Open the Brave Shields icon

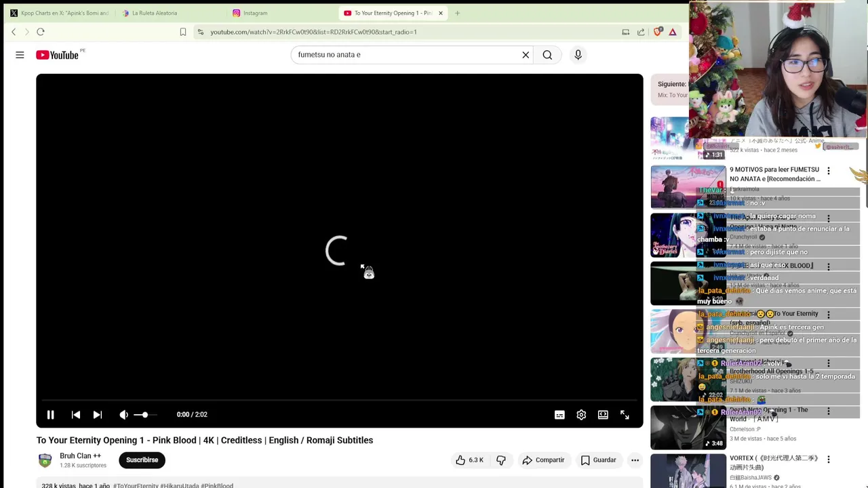(x=657, y=32)
